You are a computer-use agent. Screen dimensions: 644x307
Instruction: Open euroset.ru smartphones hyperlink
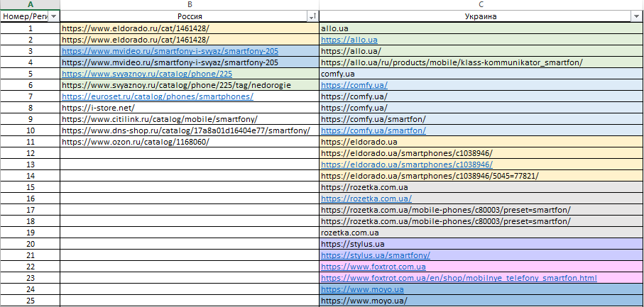coord(158,96)
